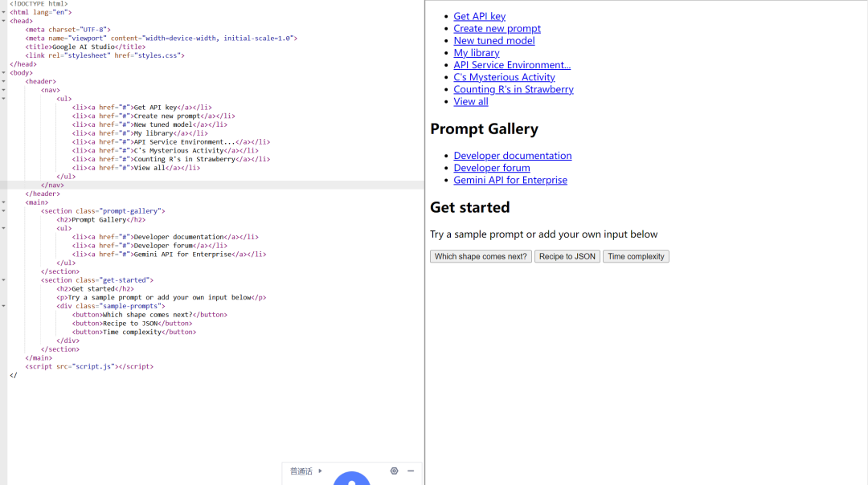Collapse the head tag fold arrow
Screen dimensions: 868x485
(3, 21)
